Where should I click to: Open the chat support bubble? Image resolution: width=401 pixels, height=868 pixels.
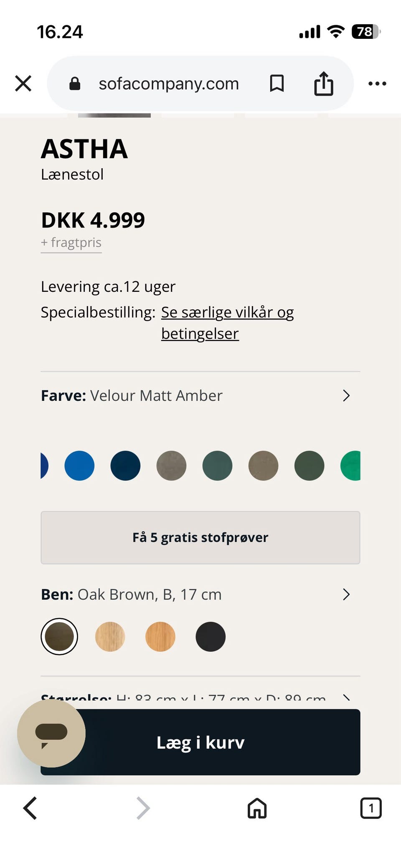[51, 734]
